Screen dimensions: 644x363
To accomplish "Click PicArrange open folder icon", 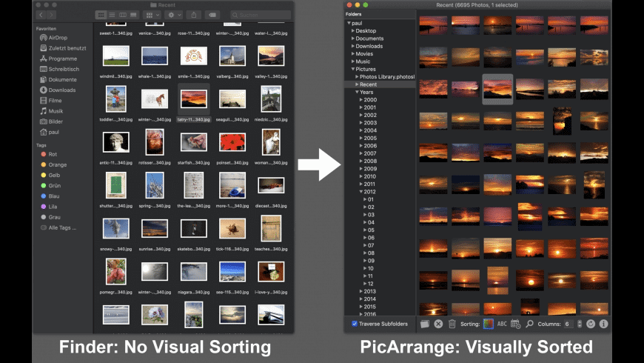I will coord(425,324).
